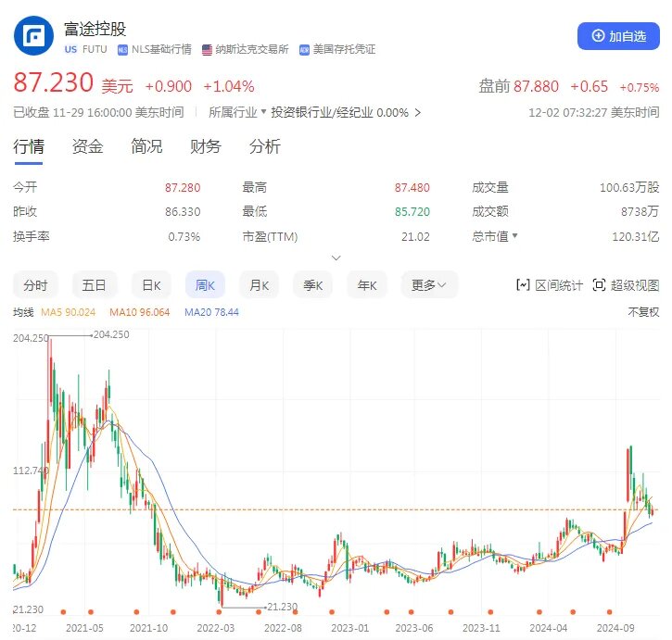Image resolution: width=672 pixels, height=640 pixels.
Task: Click the orange event dot near 2021-10
Action: click(136, 612)
